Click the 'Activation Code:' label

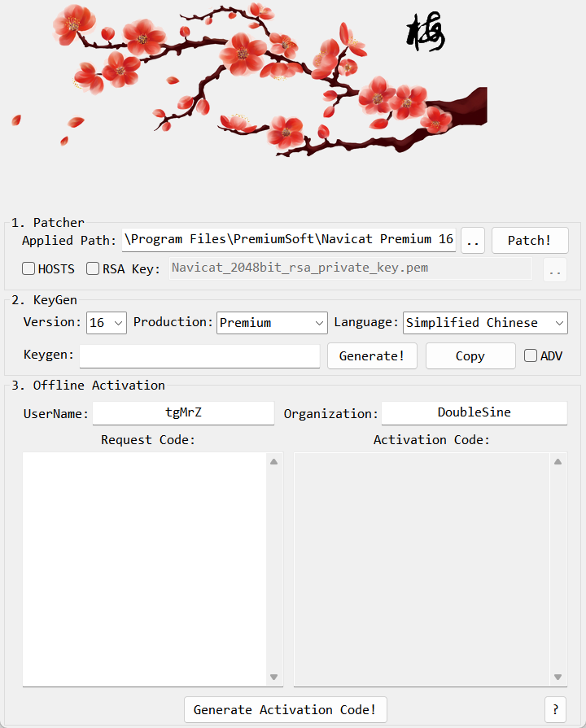click(x=431, y=440)
